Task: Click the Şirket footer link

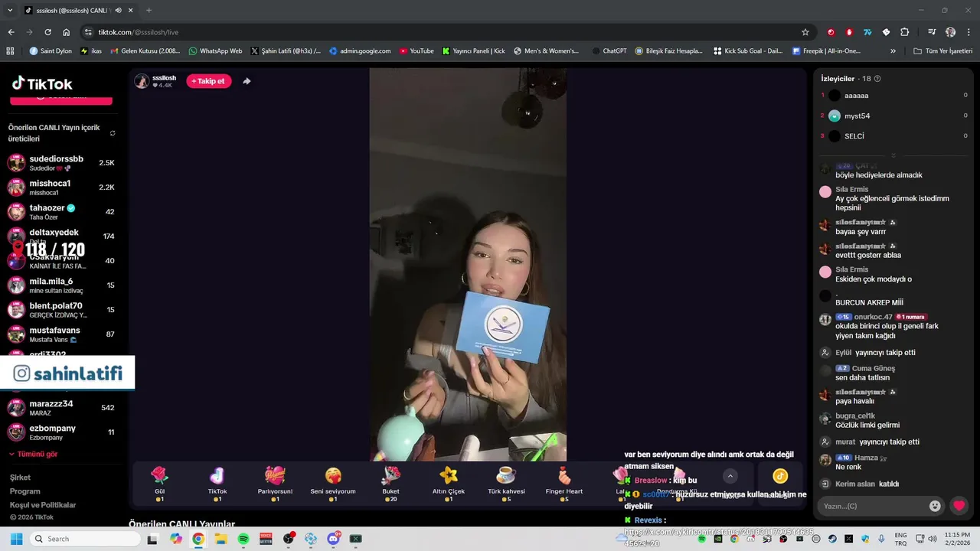Action: [x=20, y=478]
